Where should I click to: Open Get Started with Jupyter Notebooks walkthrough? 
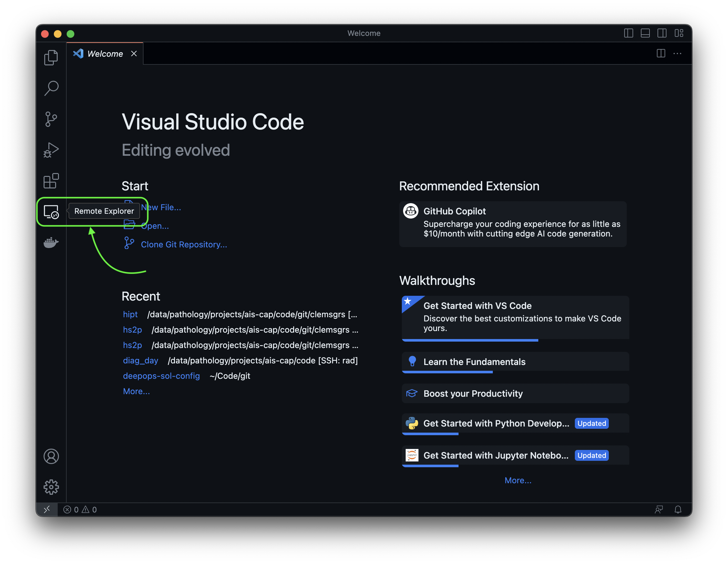point(515,456)
